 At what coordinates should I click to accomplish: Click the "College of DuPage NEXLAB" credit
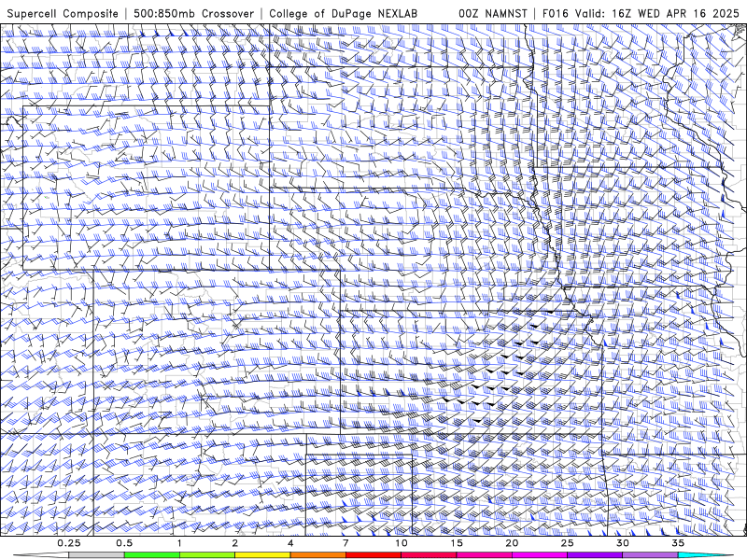pyautogui.click(x=343, y=13)
